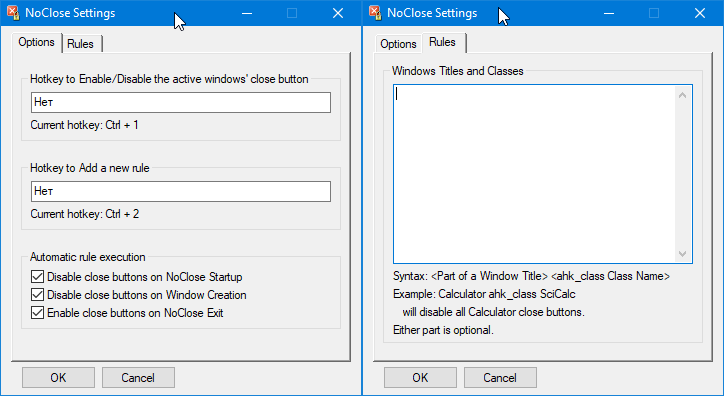Focus the Add a new rule hotkey field

click(181, 191)
